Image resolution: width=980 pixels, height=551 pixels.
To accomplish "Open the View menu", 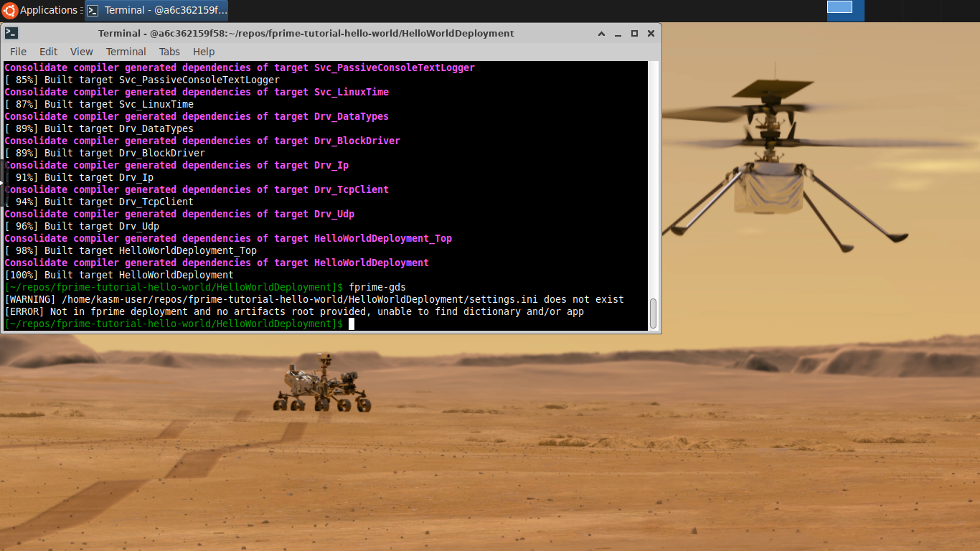I will tap(81, 51).
